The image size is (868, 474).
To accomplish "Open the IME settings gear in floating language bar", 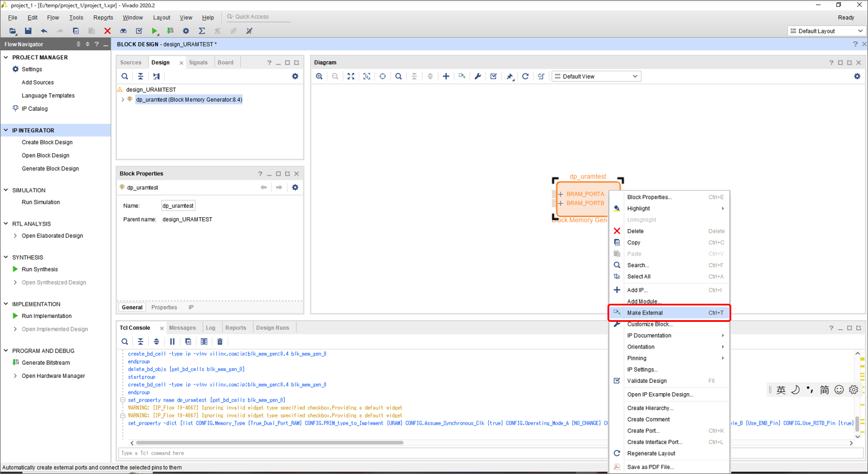I will [x=853, y=390].
